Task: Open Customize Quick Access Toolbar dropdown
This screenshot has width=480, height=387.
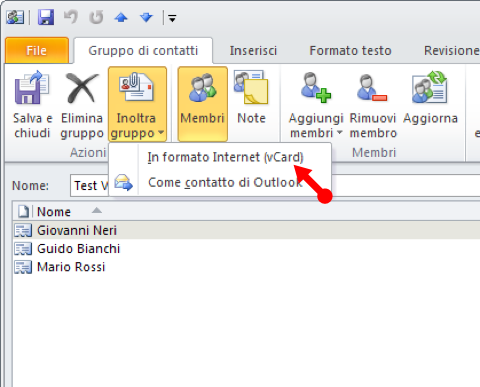Action: tap(172, 18)
